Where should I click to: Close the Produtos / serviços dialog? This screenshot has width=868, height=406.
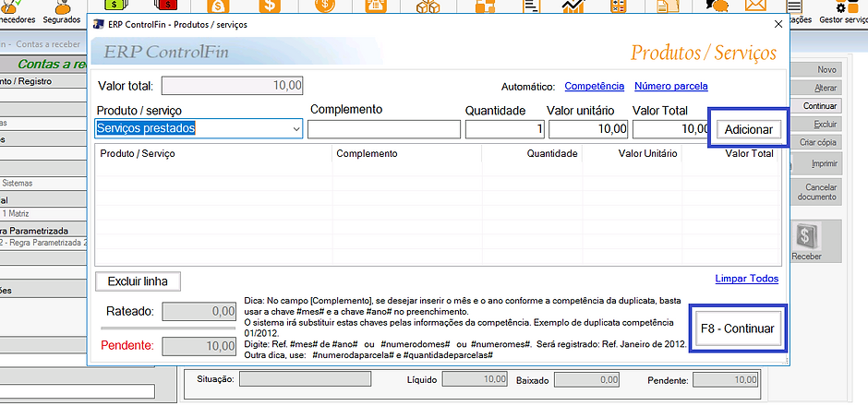[778, 24]
